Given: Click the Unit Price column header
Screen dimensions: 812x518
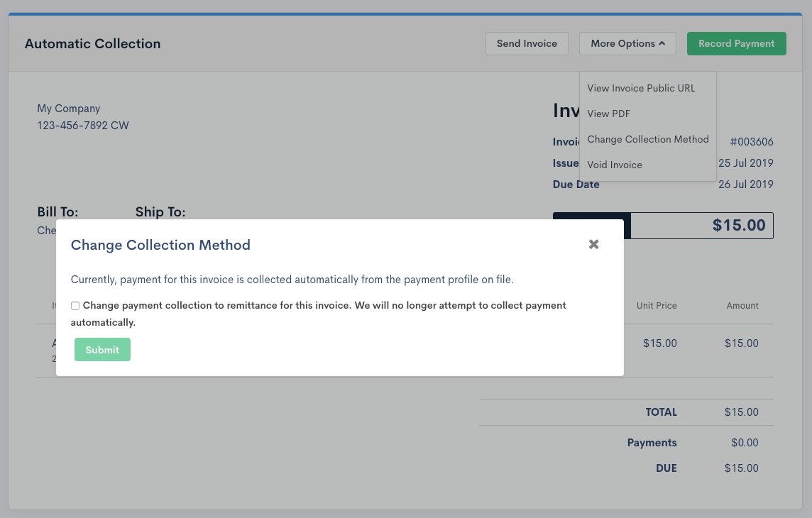Looking at the screenshot, I should [657, 306].
